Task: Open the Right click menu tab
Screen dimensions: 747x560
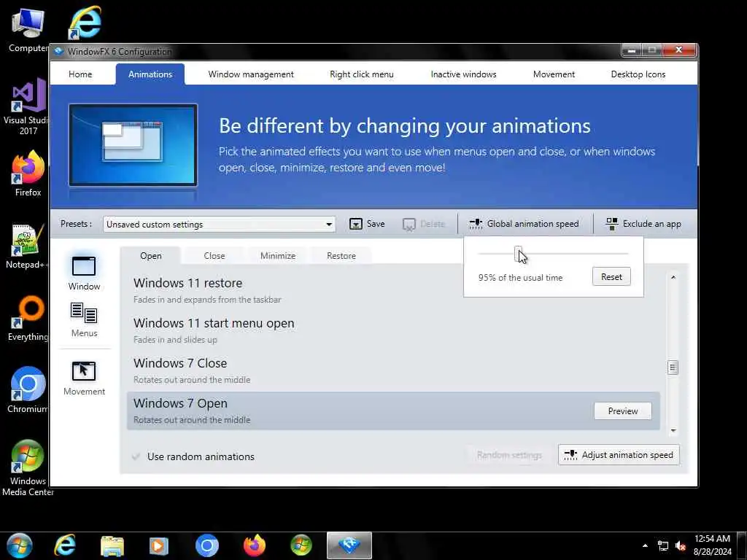Action: [362, 74]
